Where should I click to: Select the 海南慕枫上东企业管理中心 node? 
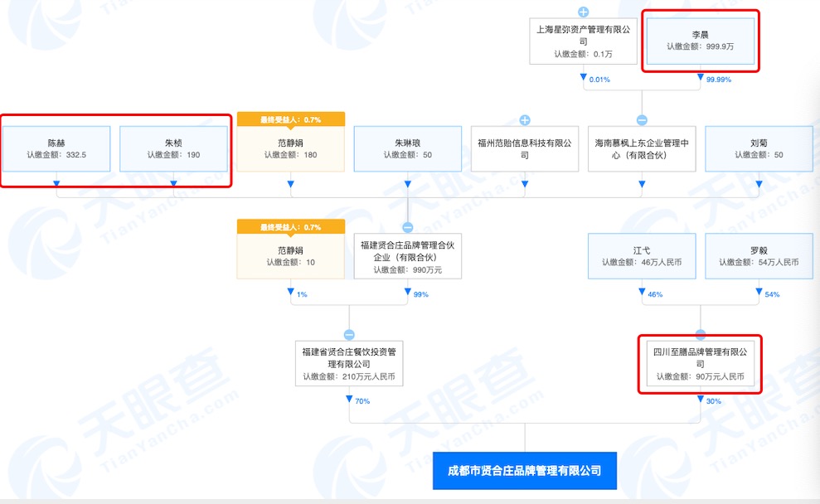[642, 149]
